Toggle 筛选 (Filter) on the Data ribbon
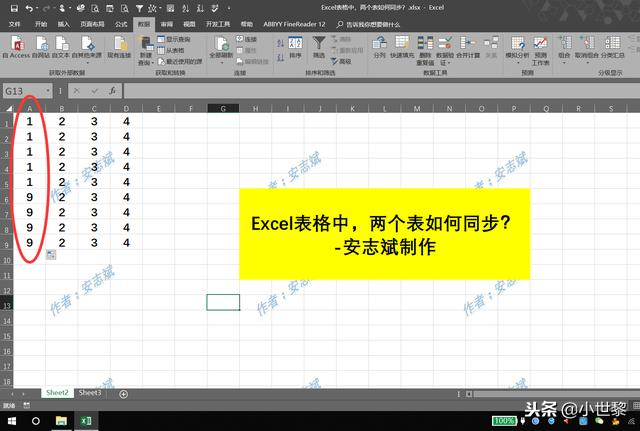This screenshot has width=640, height=431. (x=318, y=47)
